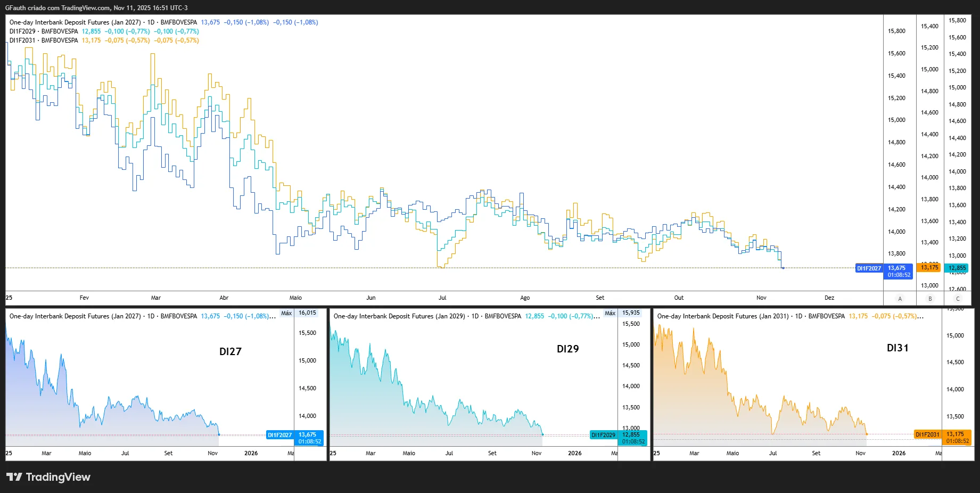980x493 pixels.
Task: Click the cyan 12,855 price tag on scale C
Action: [x=957, y=268]
